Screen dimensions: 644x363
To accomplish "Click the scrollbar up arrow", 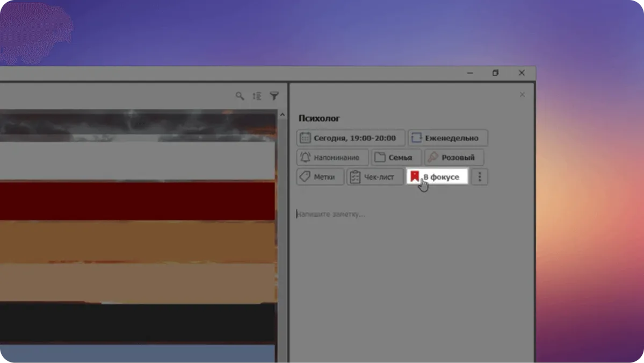I will tap(282, 115).
